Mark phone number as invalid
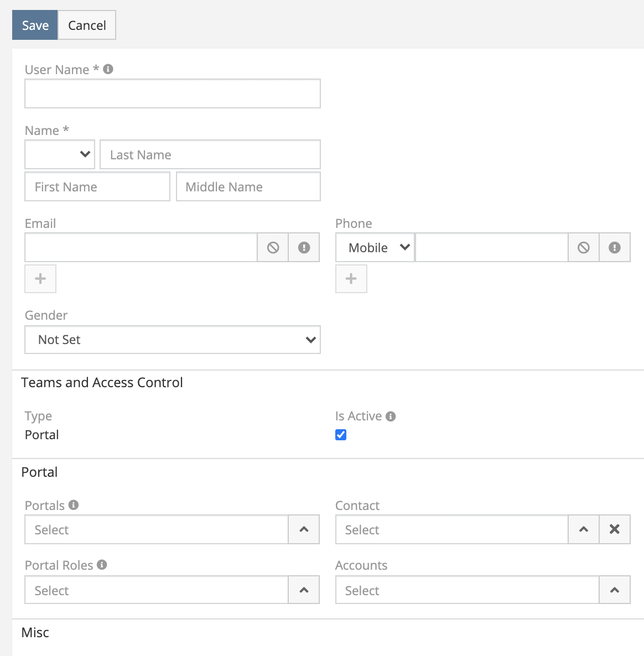 (x=615, y=248)
